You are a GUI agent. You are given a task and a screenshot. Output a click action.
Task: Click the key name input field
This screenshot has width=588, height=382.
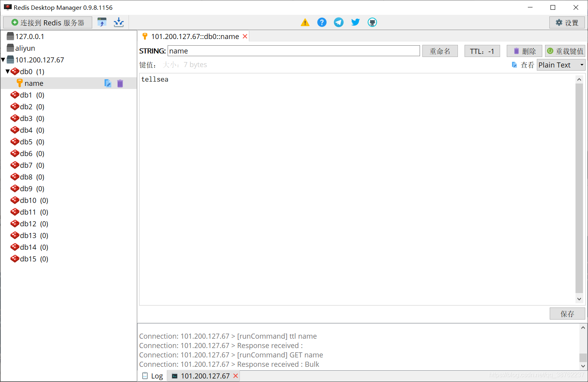point(294,51)
